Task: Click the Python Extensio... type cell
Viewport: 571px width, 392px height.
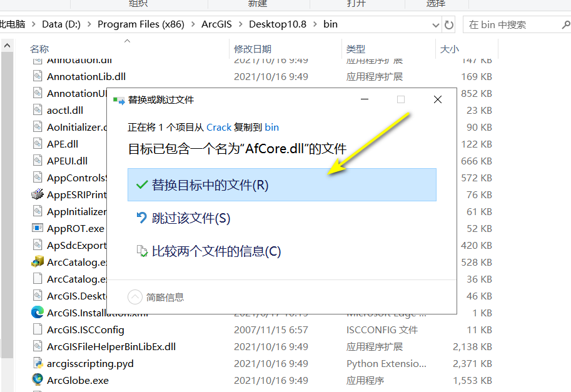Action: [386, 363]
